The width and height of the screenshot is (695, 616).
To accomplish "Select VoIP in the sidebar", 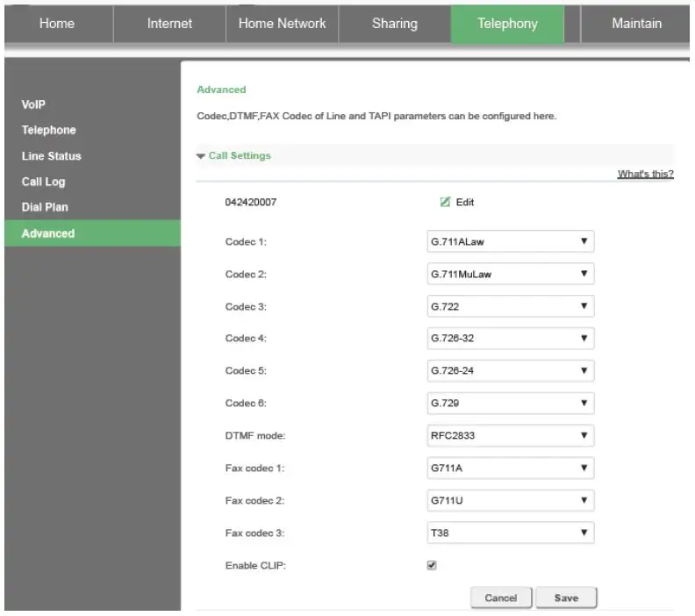I will [33, 104].
